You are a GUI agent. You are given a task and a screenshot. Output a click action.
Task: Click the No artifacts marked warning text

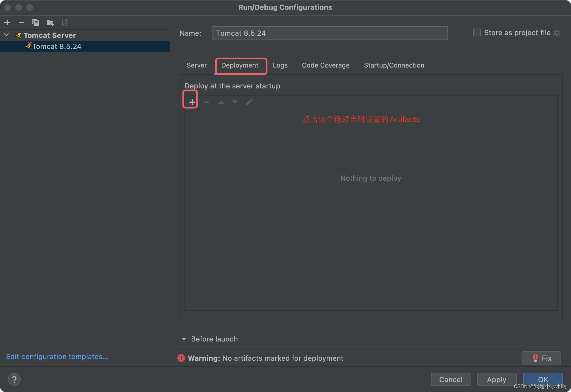283,358
